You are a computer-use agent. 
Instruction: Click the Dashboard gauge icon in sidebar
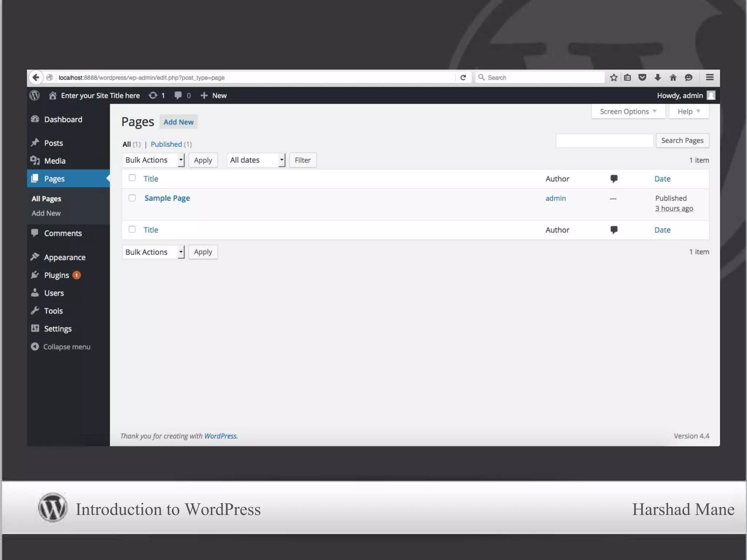click(x=35, y=119)
